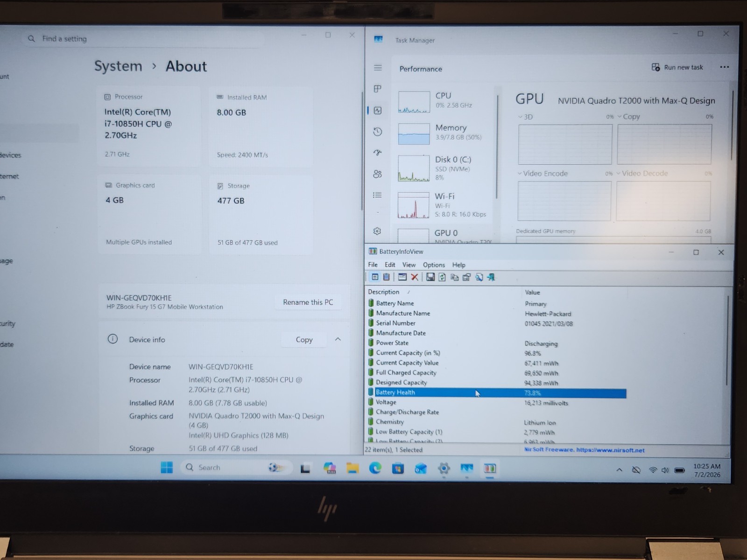Select the Full Charged Capacity row
Viewport: 747px width, 560px height.
click(x=497, y=372)
